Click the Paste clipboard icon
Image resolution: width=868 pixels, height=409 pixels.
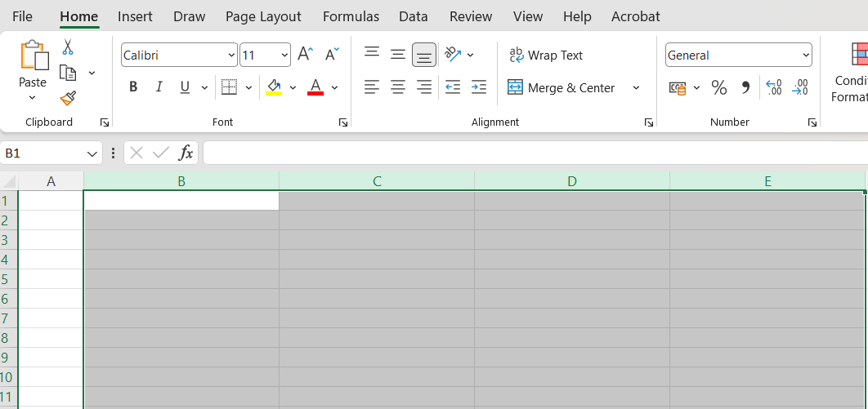click(34, 56)
